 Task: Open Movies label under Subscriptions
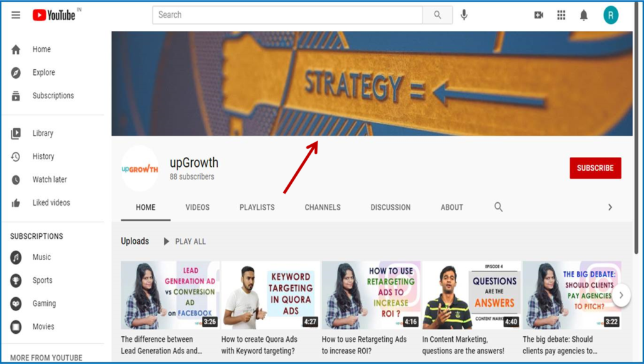(43, 326)
